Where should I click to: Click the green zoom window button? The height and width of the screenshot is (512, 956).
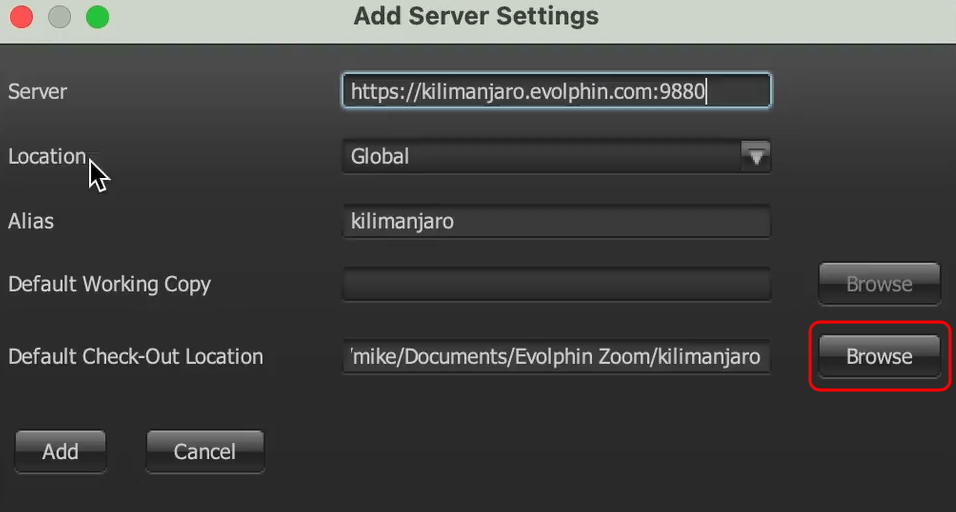coord(98,16)
